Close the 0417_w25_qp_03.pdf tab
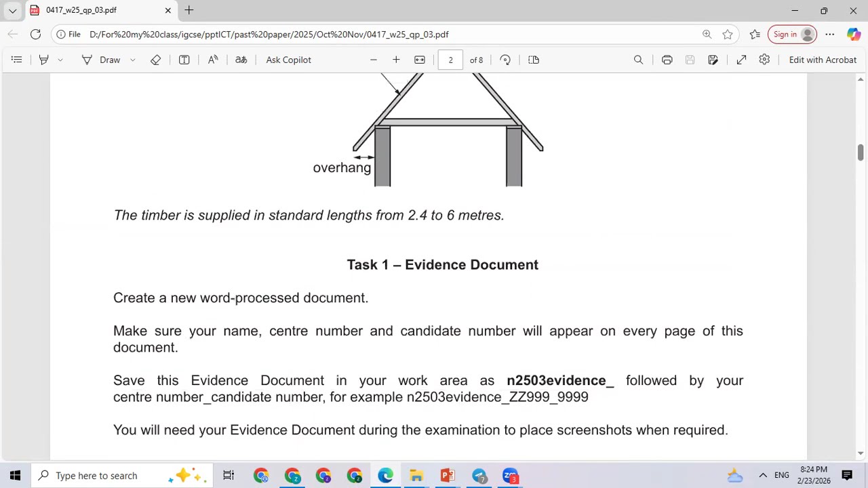Viewport: 868px width, 488px height. coord(167,10)
